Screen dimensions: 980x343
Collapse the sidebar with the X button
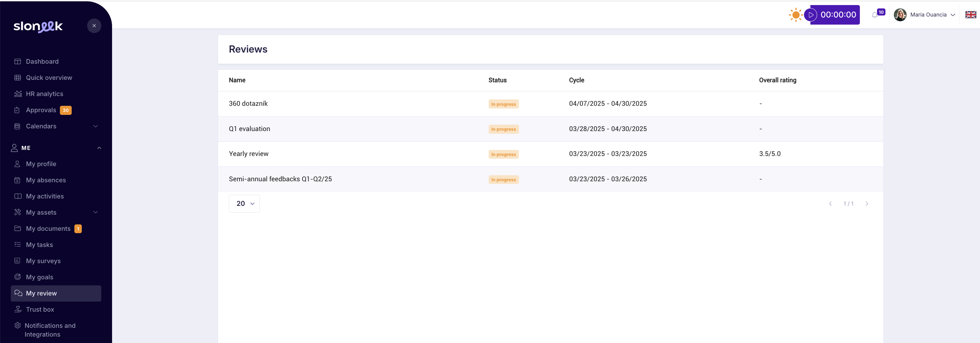[94, 26]
